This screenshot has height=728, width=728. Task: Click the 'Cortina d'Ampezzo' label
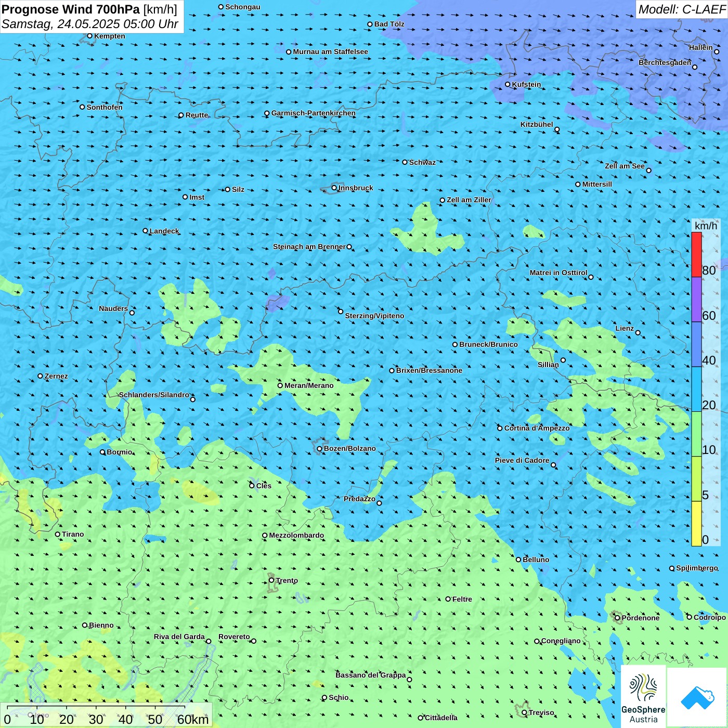pyautogui.click(x=537, y=428)
